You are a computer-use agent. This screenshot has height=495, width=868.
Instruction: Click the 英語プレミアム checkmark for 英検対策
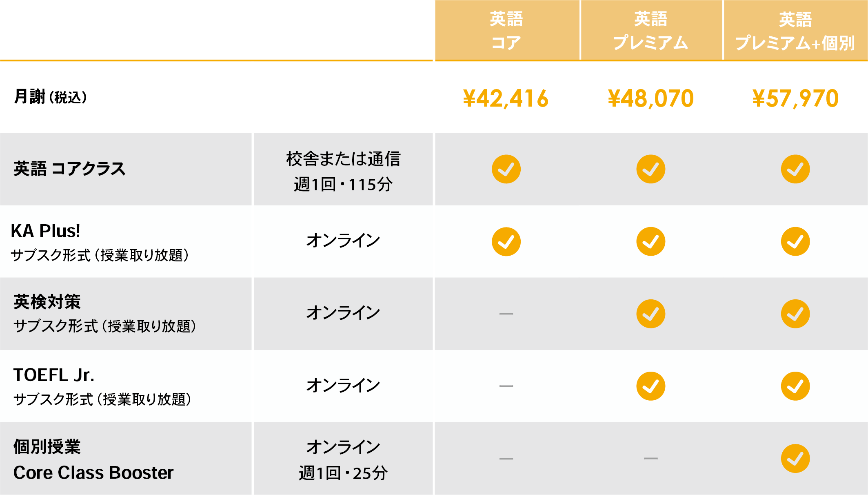click(650, 314)
